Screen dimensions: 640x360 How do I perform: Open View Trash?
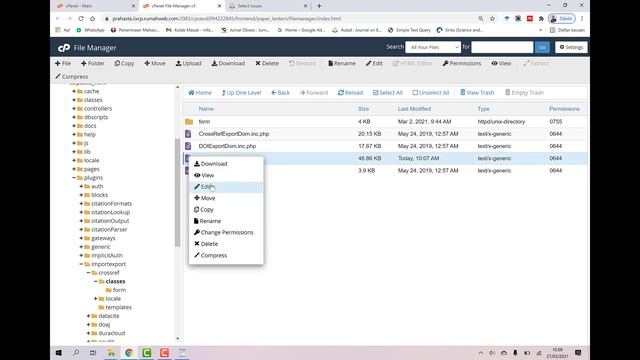(477, 93)
